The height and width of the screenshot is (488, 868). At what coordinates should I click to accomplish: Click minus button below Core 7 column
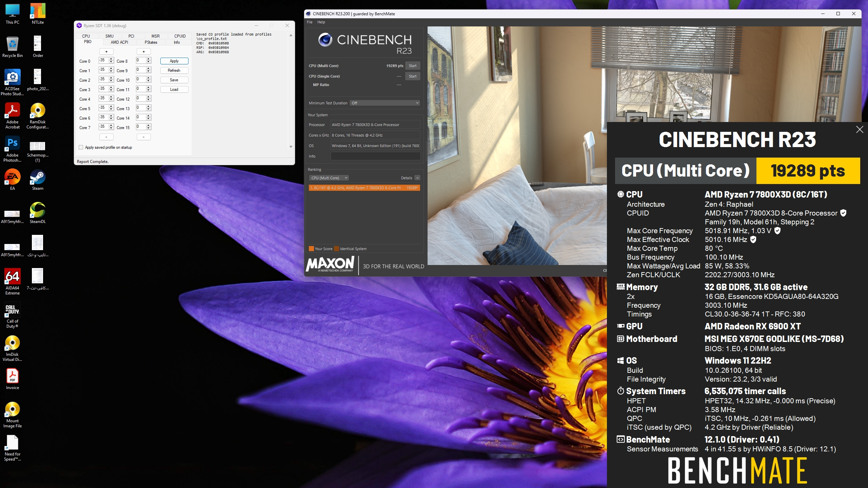click(x=106, y=137)
